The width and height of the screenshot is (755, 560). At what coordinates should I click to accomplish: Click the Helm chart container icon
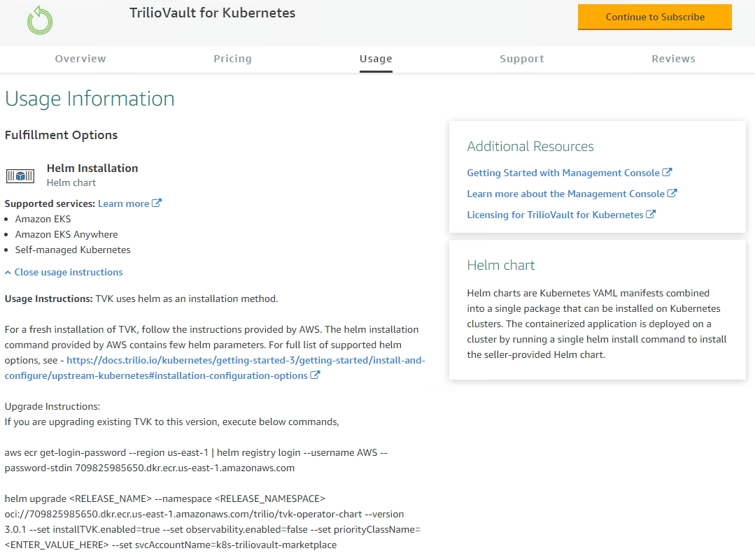pos(20,175)
